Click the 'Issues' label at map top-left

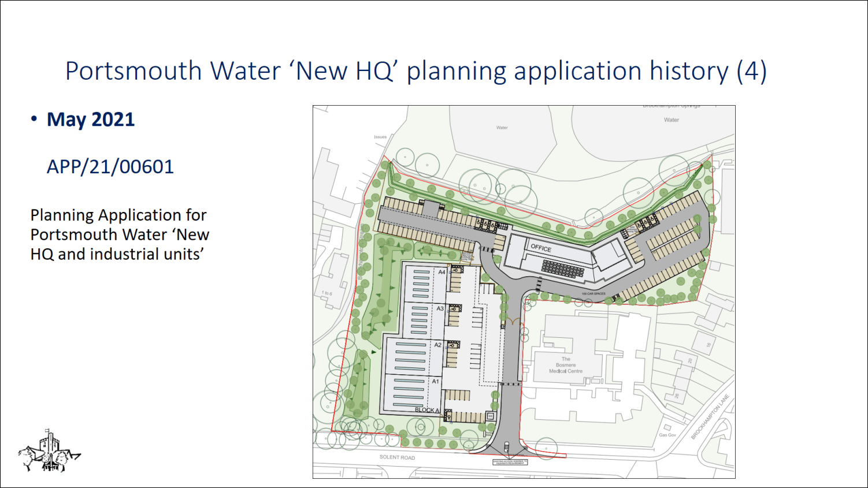point(380,137)
